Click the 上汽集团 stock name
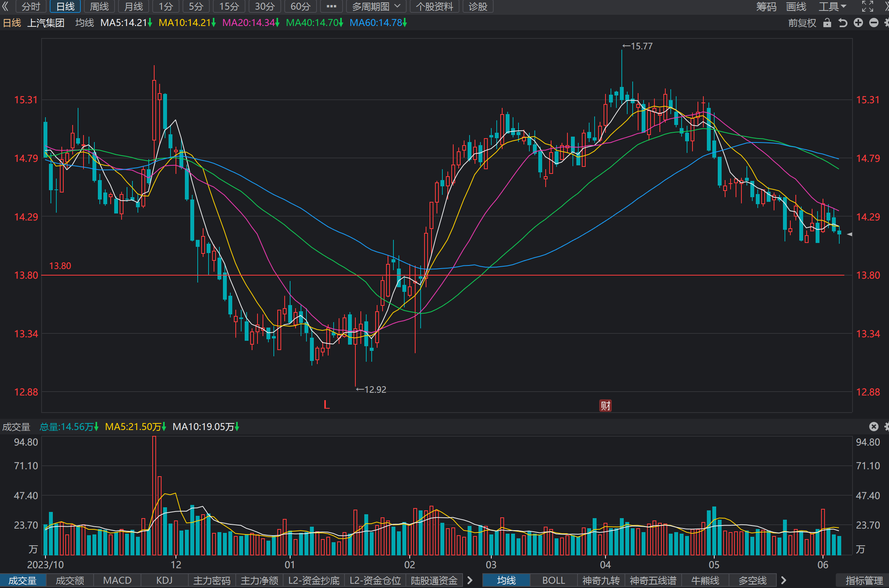Screen dimensions: 889x588 (x=46, y=23)
